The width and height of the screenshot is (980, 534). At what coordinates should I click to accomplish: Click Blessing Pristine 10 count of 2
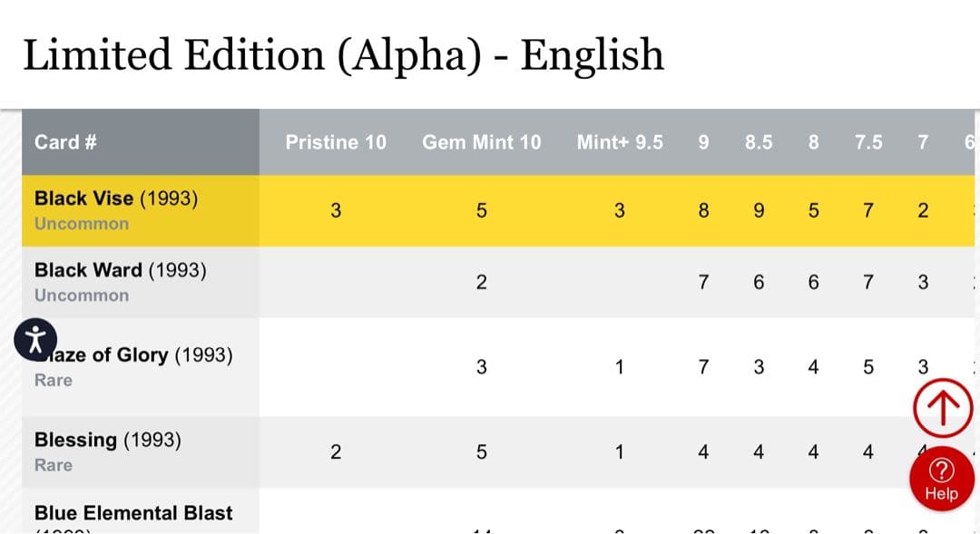click(336, 451)
